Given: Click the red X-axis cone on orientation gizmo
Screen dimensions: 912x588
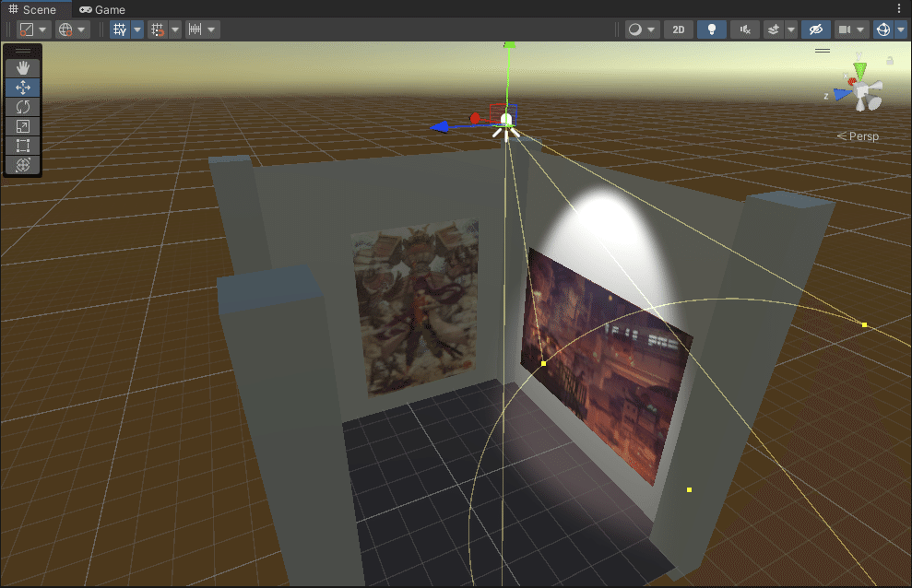Looking at the screenshot, I should point(851,82).
